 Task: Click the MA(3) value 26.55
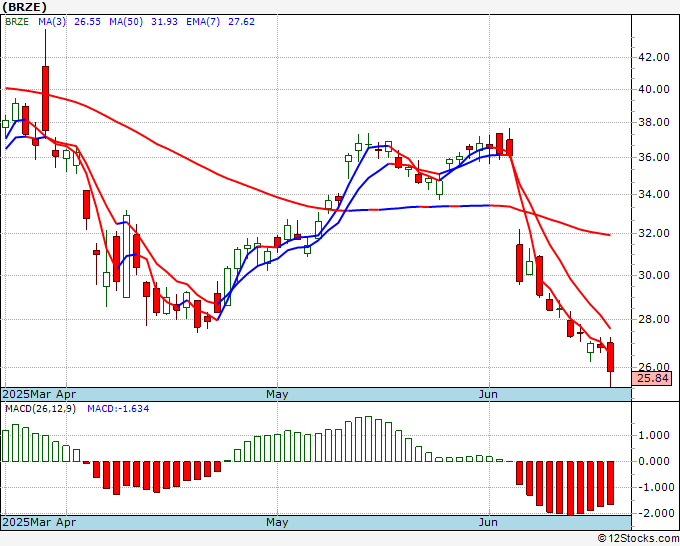(x=87, y=22)
